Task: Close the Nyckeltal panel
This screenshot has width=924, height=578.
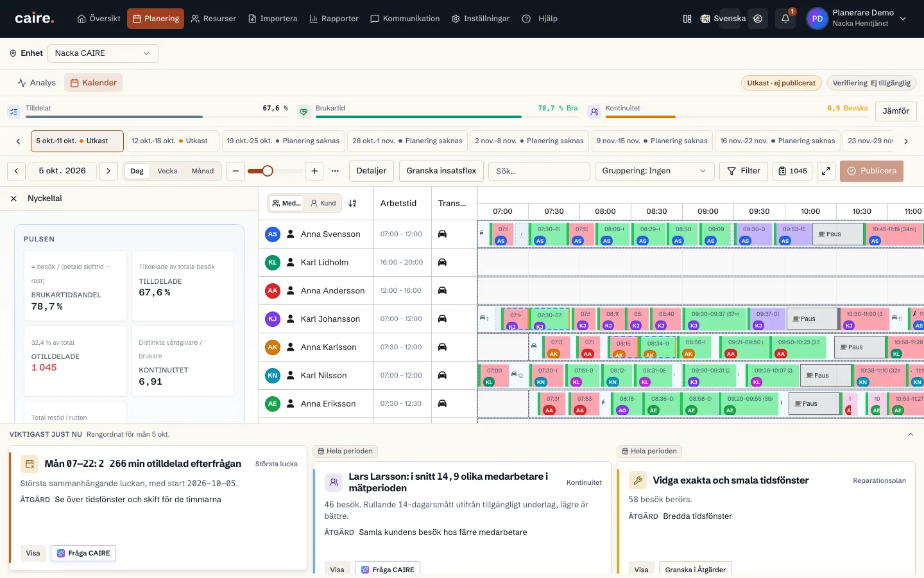Action: click(13, 198)
